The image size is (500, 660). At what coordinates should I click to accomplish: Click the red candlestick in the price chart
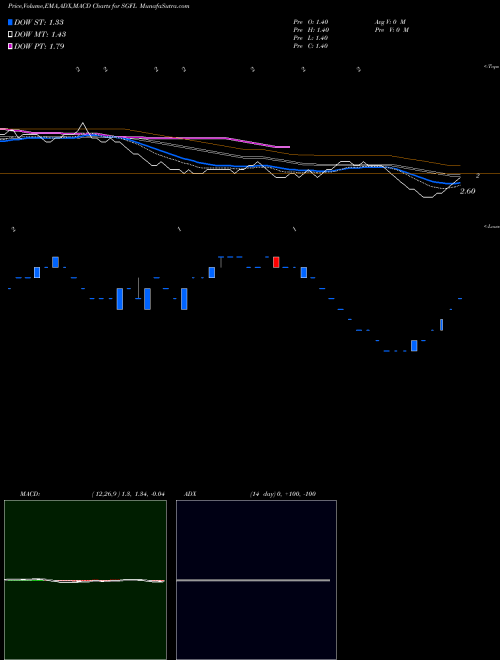pos(276,262)
